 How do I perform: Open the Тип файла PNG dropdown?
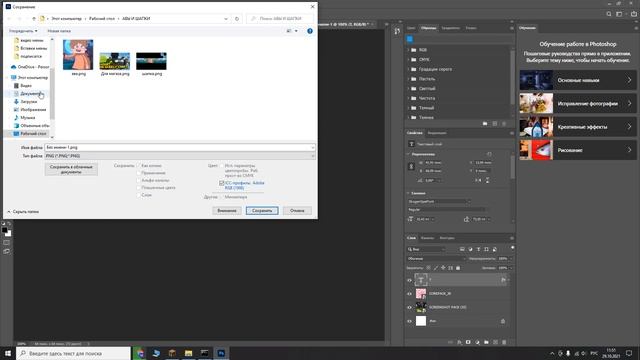pyautogui.click(x=180, y=156)
